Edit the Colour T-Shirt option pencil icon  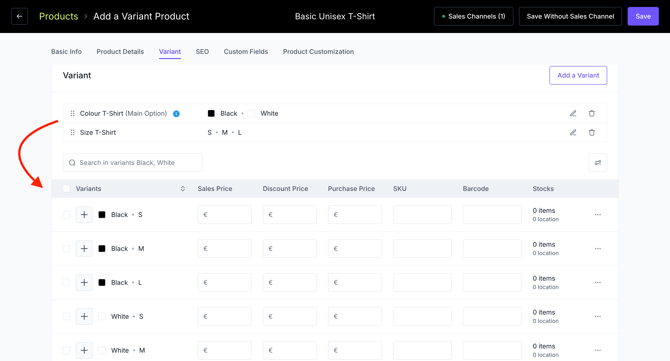[573, 113]
